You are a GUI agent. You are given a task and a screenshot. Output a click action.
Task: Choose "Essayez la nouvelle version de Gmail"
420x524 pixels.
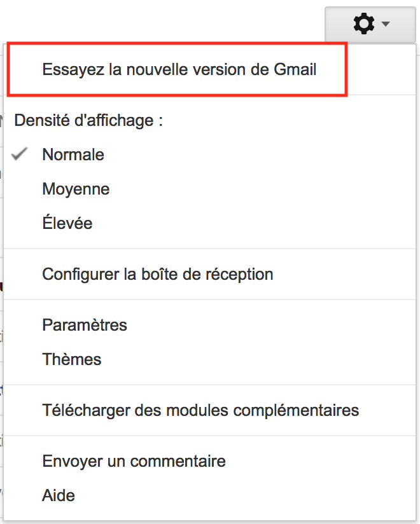[x=179, y=69]
